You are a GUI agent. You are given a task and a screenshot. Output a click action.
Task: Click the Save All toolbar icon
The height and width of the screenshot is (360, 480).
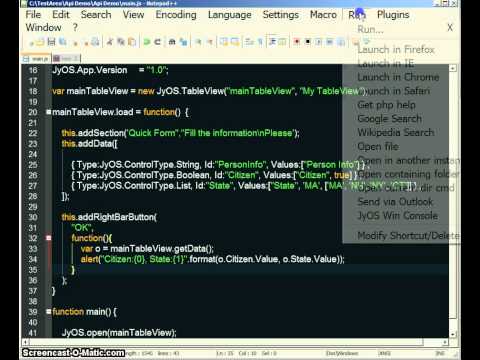pos(63,42)
